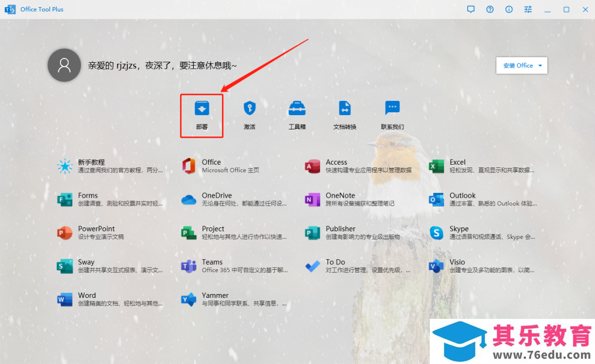The width and height of the screenshot is (595, 364).
Task: Open the OneNote app icon
Action: click(x=312, y=199)
